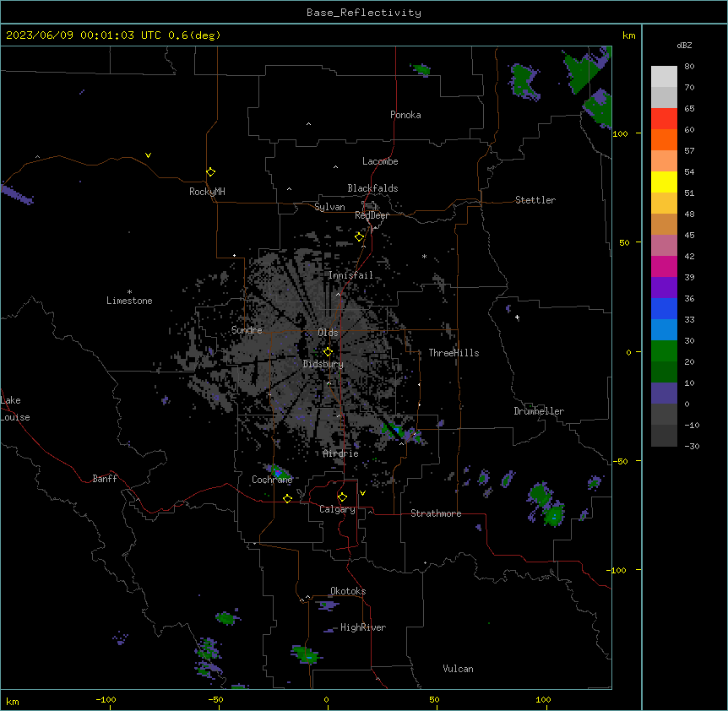Click the -50 tick label on the bottom axis
The image size is (728, 711).
[x=215, y=699]
